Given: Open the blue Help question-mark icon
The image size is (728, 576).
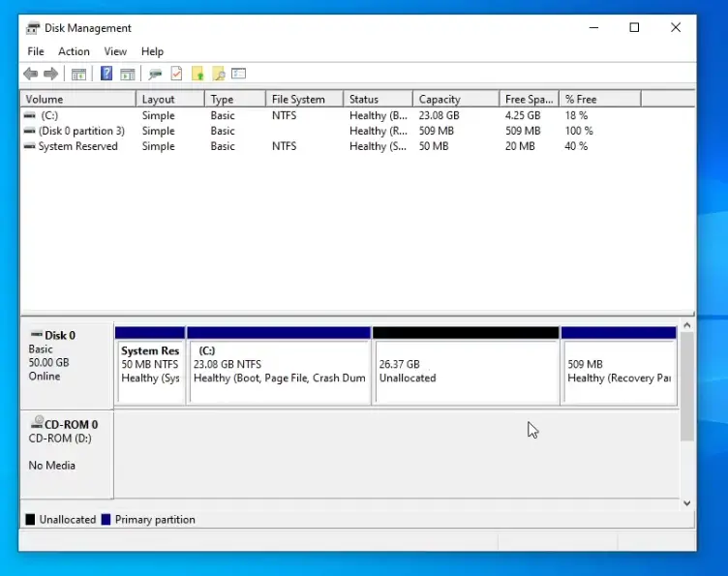Looking at the screenshot, I should click(106, 74).
